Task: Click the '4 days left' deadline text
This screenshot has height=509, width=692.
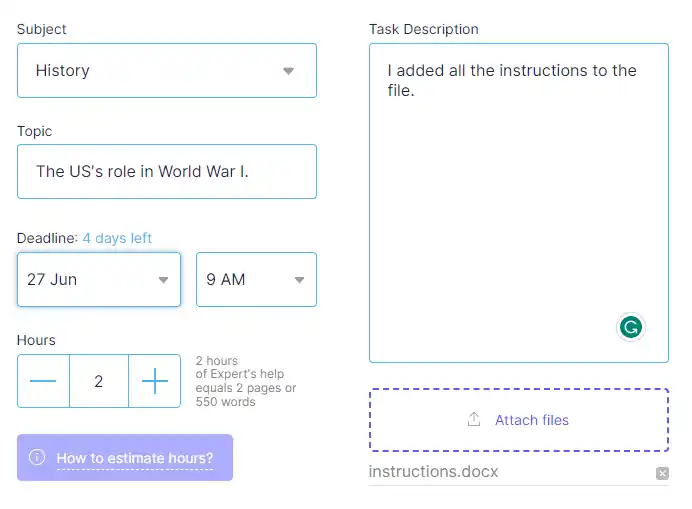Action: [x=117, y=238]
